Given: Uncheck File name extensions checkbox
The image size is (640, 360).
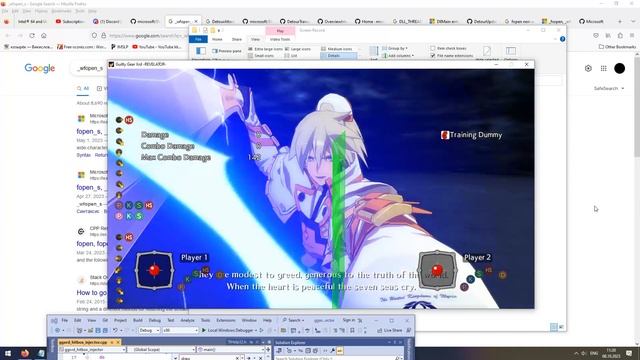Looking at the screenshot, I should [451, 56].
